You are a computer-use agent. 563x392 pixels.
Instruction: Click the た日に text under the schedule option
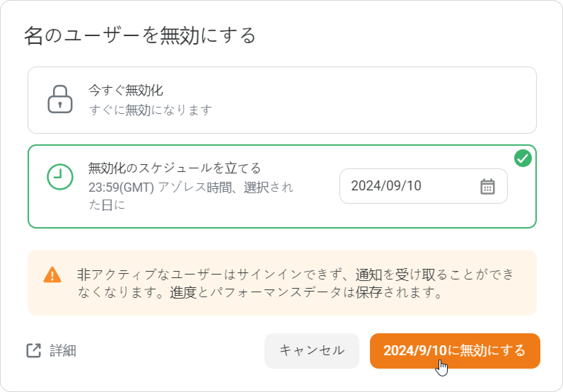(107, 205)
